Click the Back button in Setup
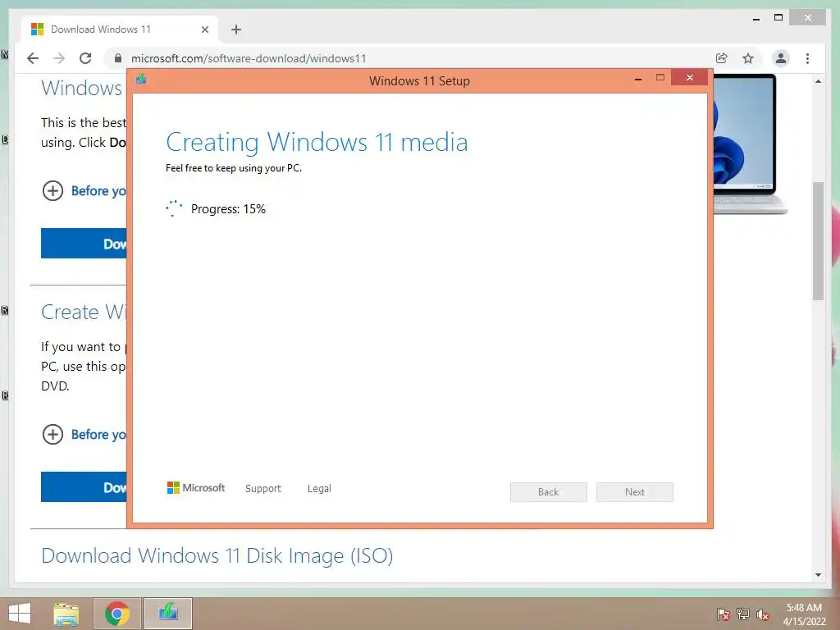This screenshot has width=840, height=630. (x=549, y=492)
